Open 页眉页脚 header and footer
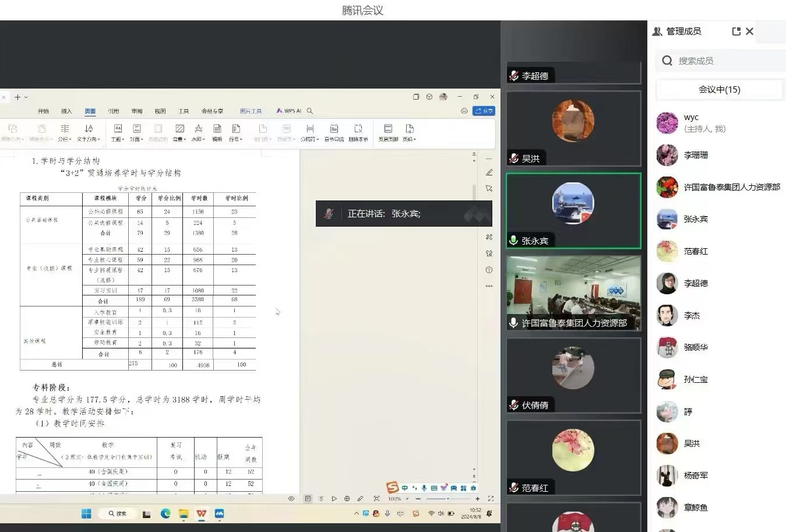 [388, 132]
